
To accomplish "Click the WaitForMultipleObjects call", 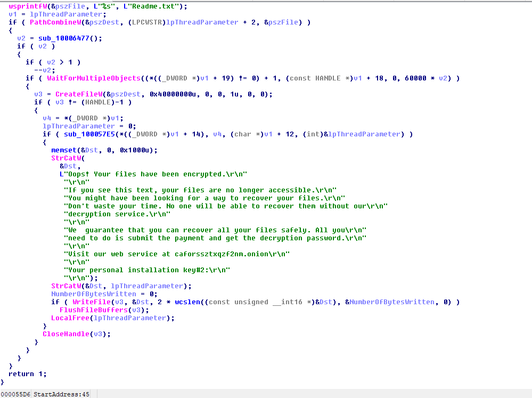I will (94, 78).
